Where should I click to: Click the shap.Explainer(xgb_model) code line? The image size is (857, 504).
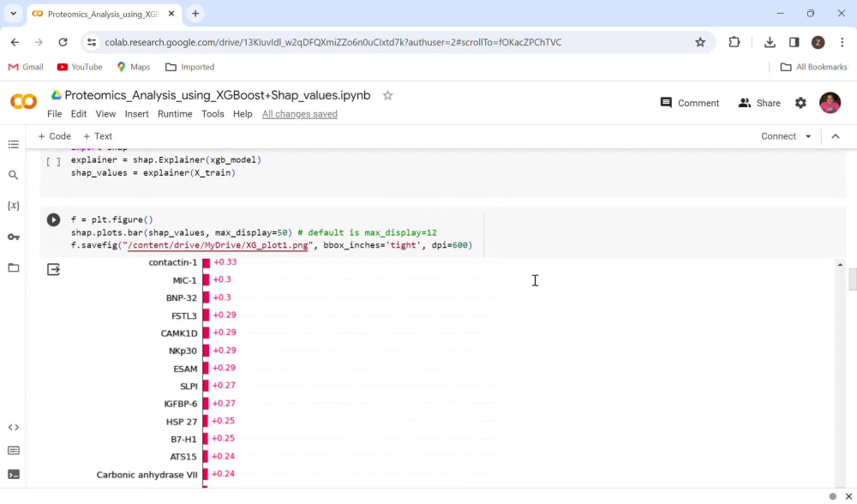[x=166, y=160]
